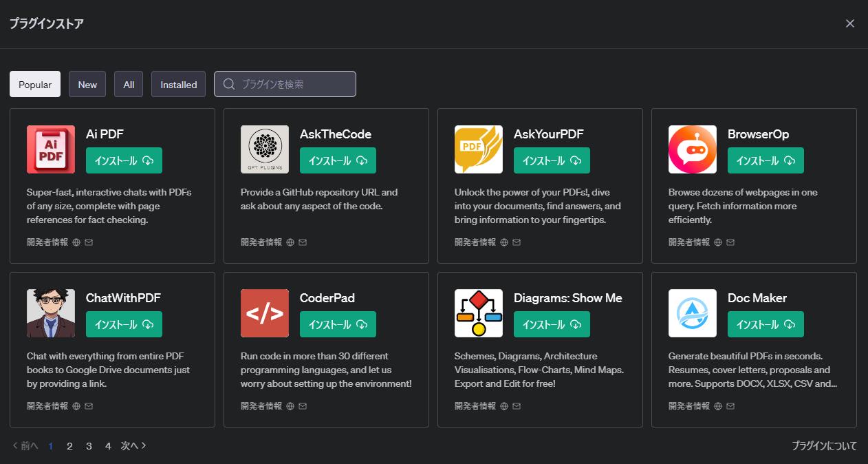Click the AskYourPDF plugin logo

click(x=479, y=149)
